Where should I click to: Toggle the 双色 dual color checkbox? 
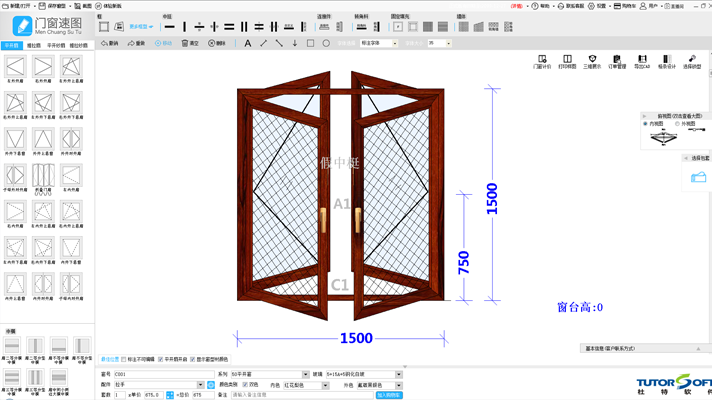(245, 385)
